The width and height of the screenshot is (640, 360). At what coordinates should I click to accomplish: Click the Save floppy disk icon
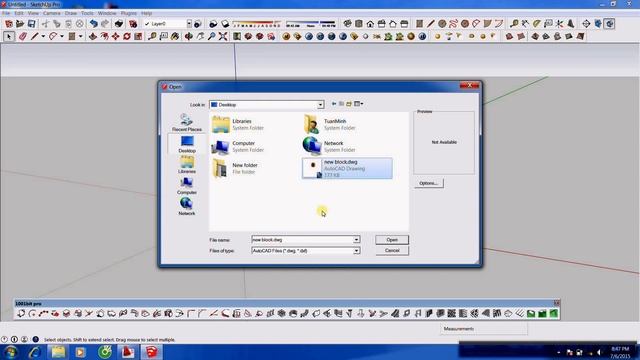31,24
